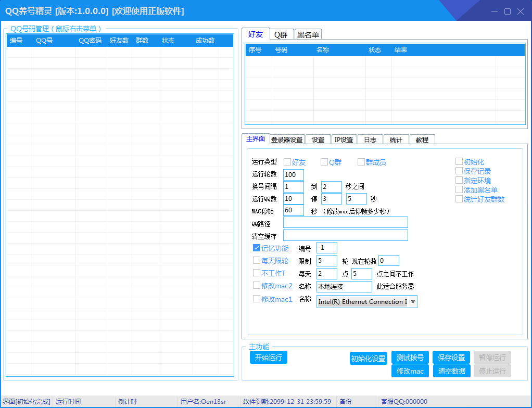
Task: Click the 成功数 column header
Action: click(205, 41)
